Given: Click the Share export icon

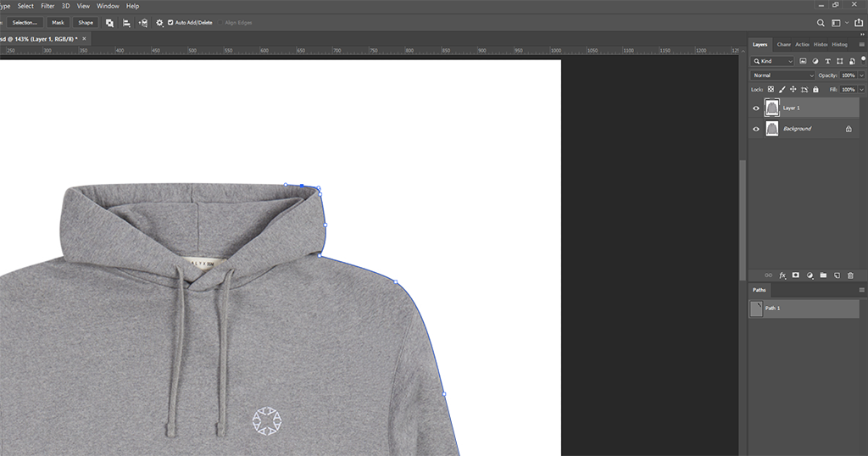Looking at the screenshot, I should point(859,23).
